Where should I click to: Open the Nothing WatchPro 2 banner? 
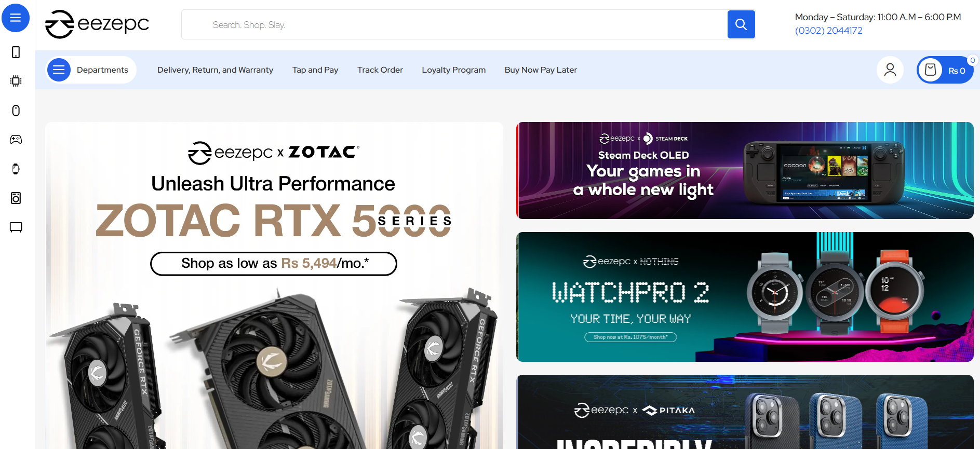[x=745, y=297]
